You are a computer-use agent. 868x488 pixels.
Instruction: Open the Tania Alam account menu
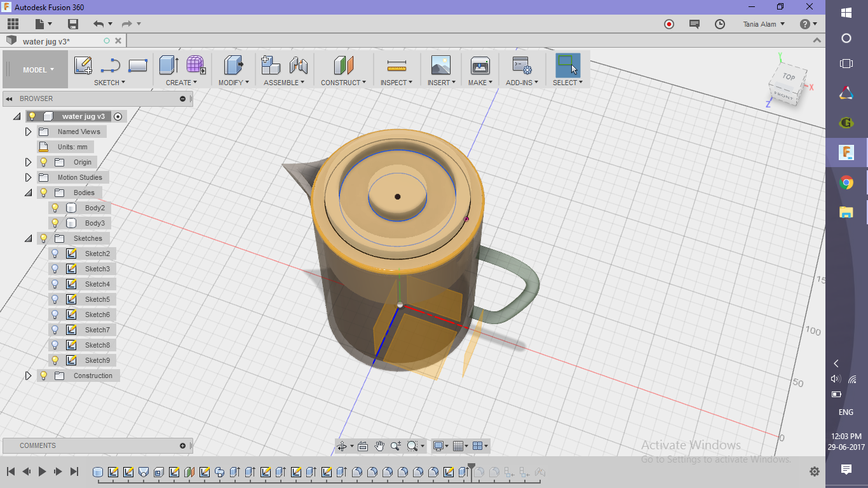coord(764,24)
